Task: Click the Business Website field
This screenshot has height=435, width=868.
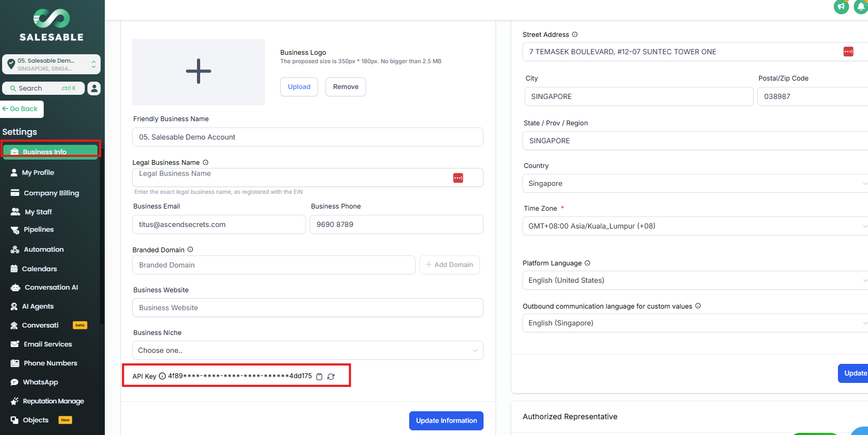Action: (308, 308)
